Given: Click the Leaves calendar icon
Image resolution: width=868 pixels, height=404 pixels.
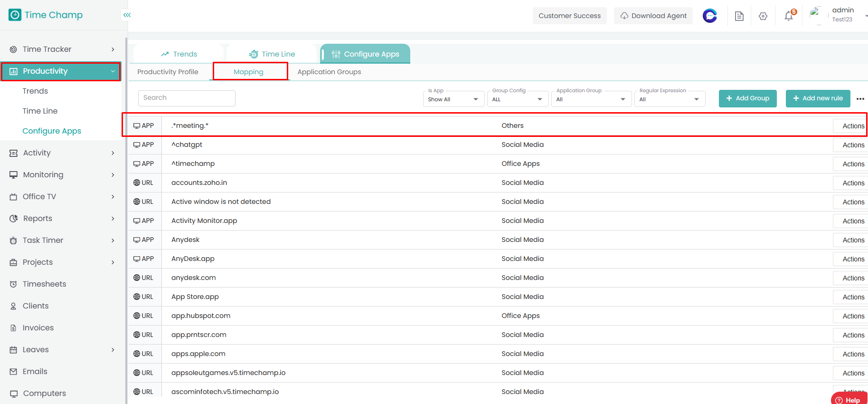Looking at the screenshot, I should click(x=13, y=350).
